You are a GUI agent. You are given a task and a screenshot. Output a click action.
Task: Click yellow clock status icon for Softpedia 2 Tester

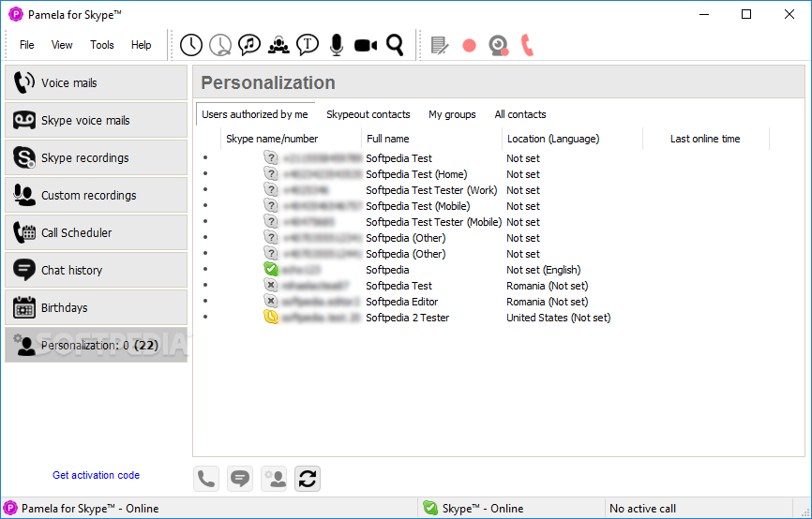point(270,317)
